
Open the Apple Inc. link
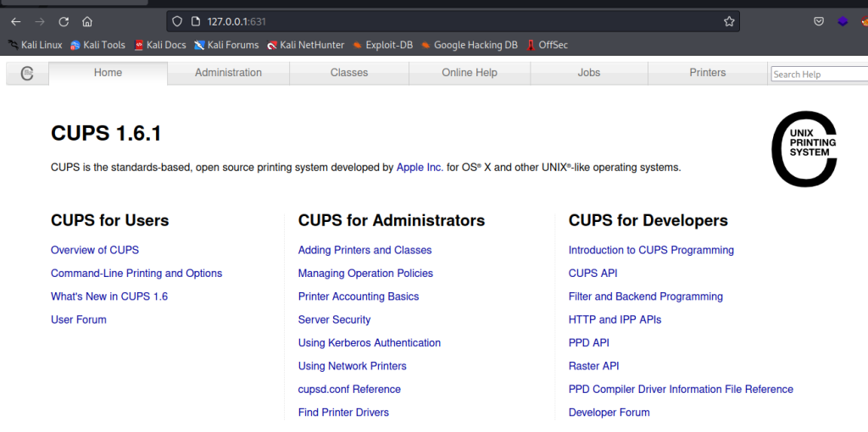[420, 168]
